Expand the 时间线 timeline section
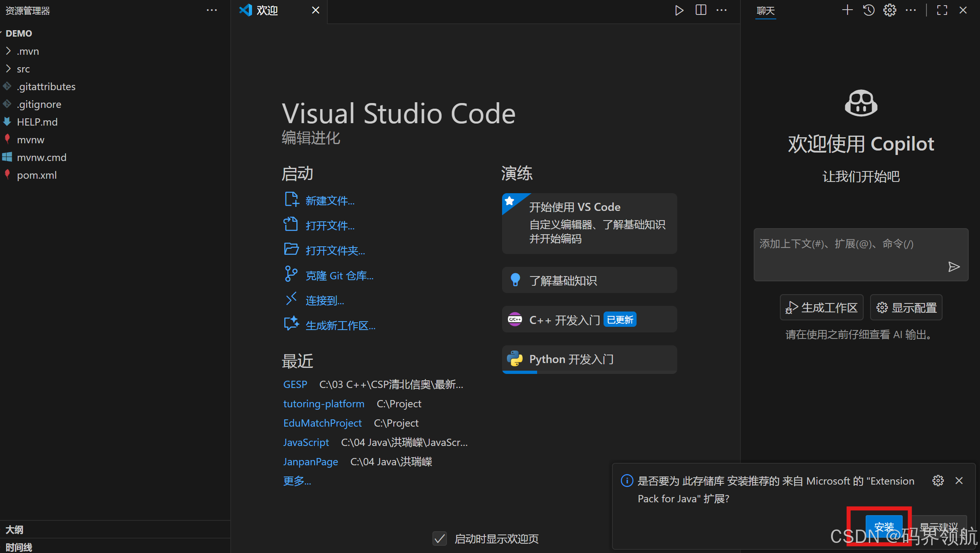This screenshot has height=553, width=980. [19, 547]
